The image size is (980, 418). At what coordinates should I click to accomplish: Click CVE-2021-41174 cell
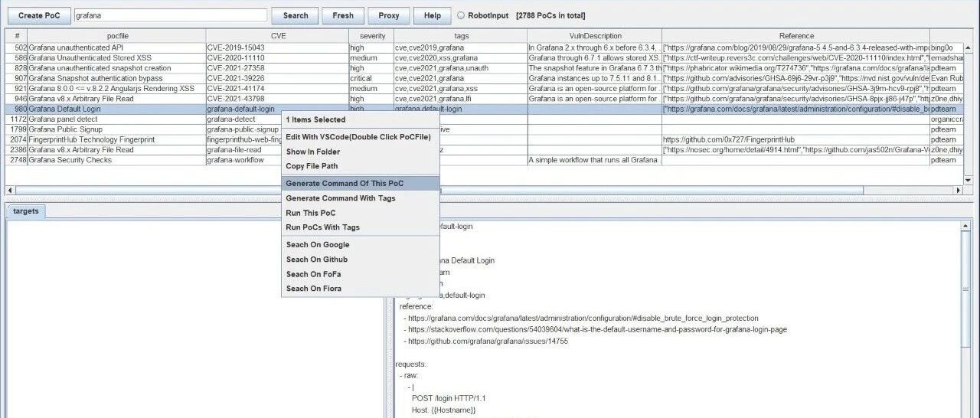pyautogui.click(x=278, y=89)
